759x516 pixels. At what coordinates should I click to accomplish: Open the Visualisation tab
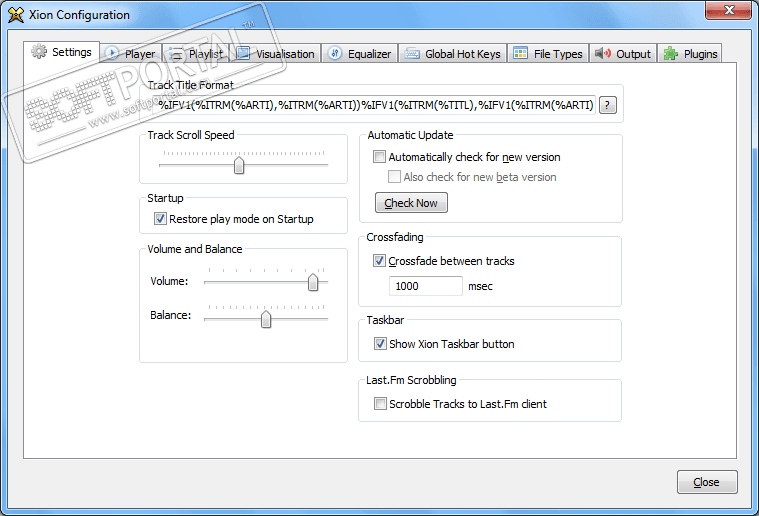275,54
